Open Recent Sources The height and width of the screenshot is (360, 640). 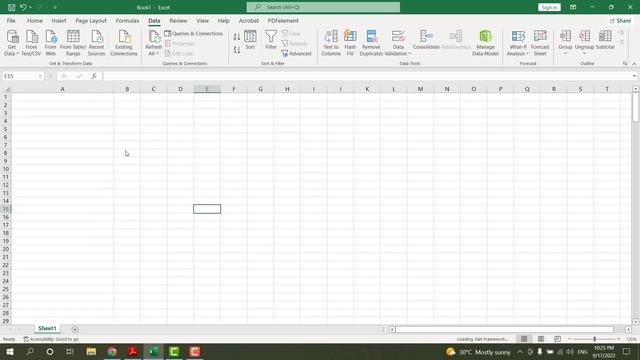click(x=97, y=42)
